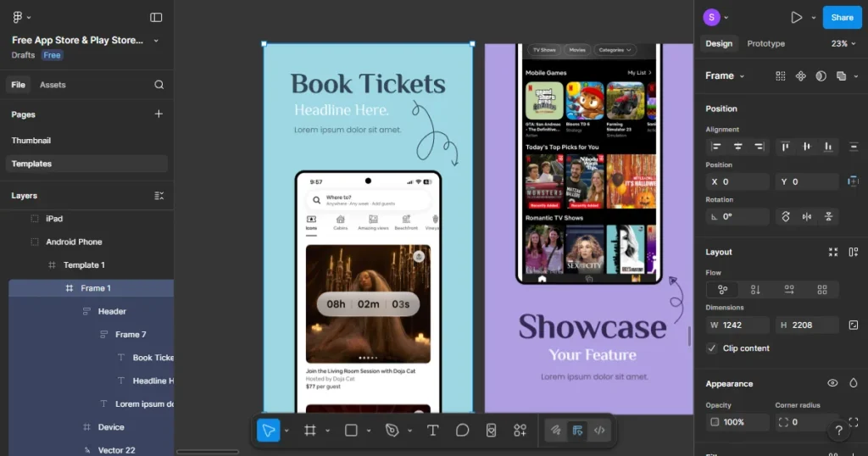This screenshot has width=868, height=456.
Task: Click the Corner radius field
Action: tap(807, 422)
